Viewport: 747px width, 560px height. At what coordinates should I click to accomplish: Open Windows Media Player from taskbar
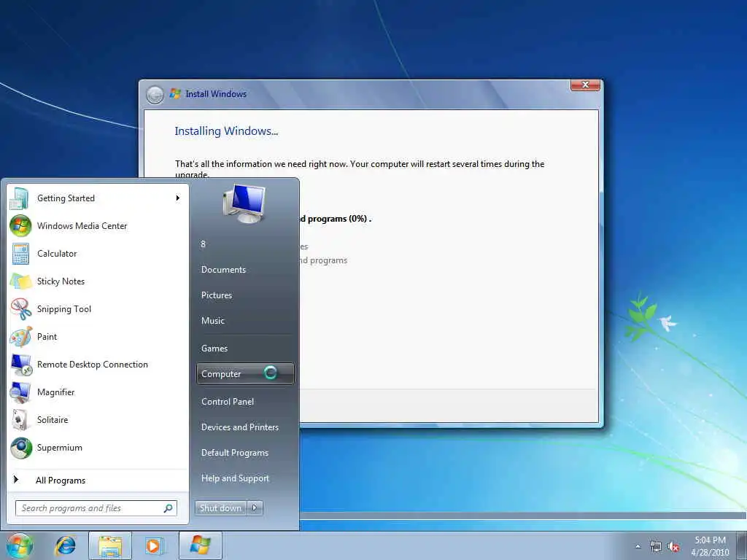point(154,545)
